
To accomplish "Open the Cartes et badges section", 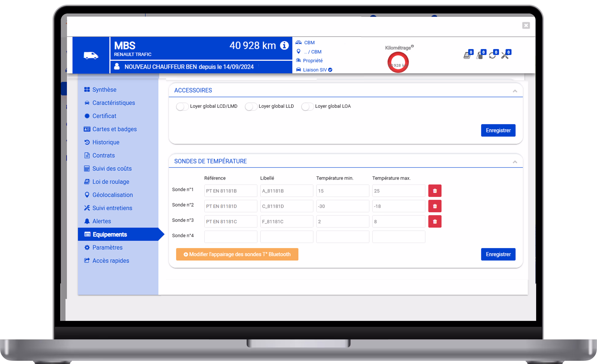I will click(x=114, y=129).
